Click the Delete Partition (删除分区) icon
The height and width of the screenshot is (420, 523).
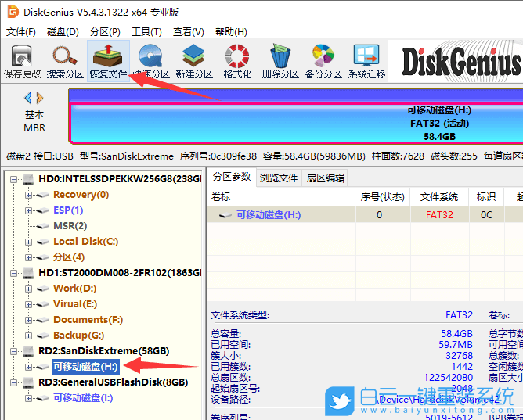click(280, 62)
